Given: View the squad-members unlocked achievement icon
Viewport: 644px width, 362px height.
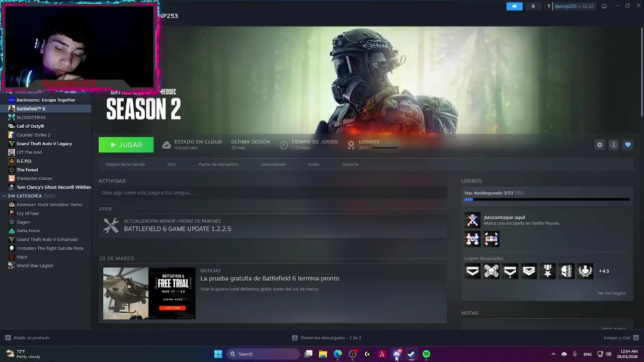Looking at the screenshot, I should (472, 239).
